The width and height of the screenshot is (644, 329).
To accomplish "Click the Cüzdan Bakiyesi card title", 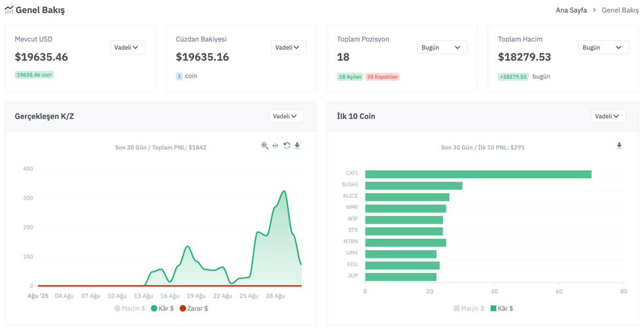I will pyautogui.click(x=202, y=39).
